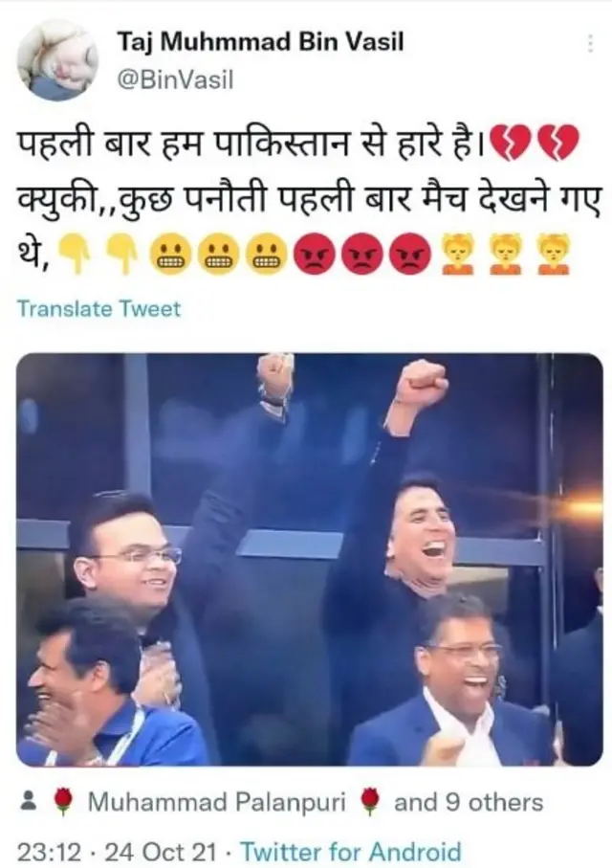Open Taj Muhmmad Bin Vasil's profile avatar

(x=57, y=59)
